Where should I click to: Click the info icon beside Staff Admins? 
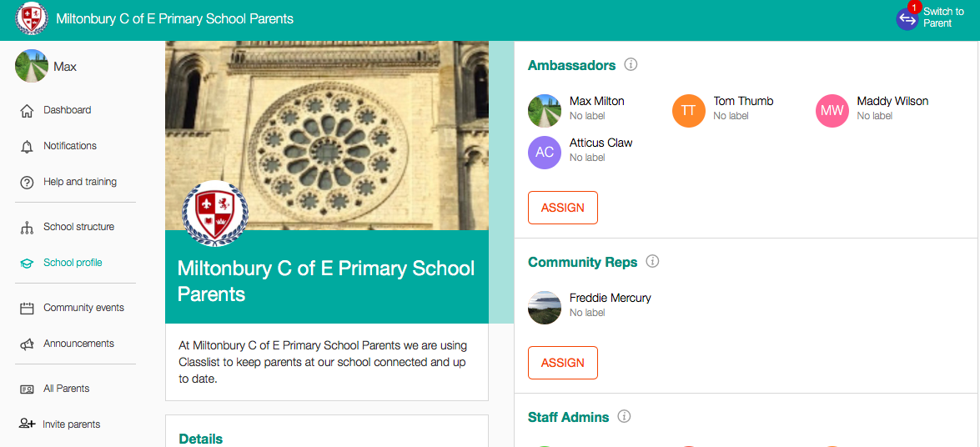624,416
